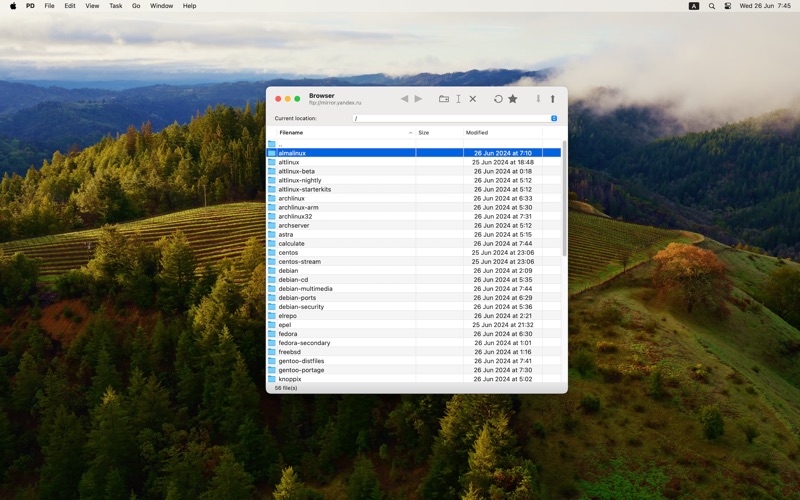Click the input source 'A' indicator
Viewport: 800px width, 500px height.
(694, 6)
